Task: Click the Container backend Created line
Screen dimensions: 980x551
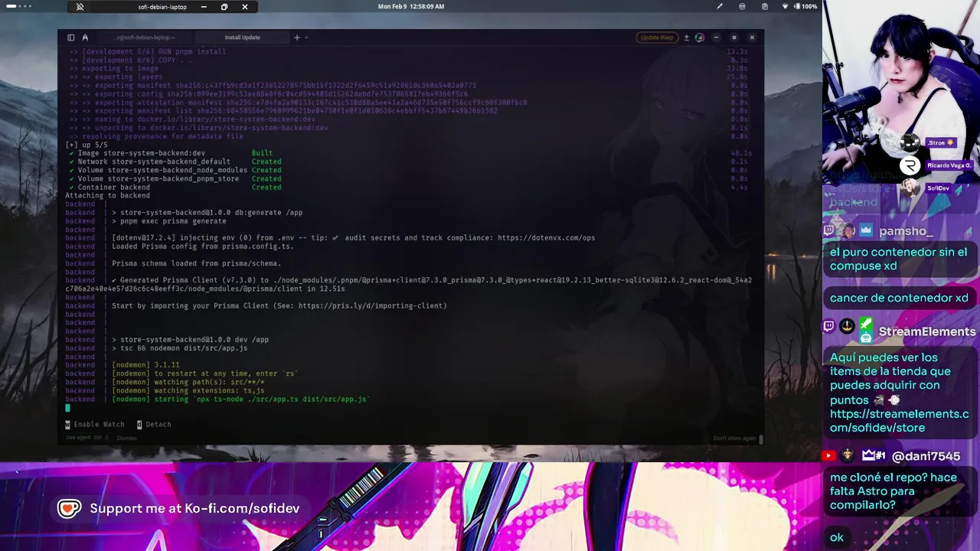Action: pos(175,187)
